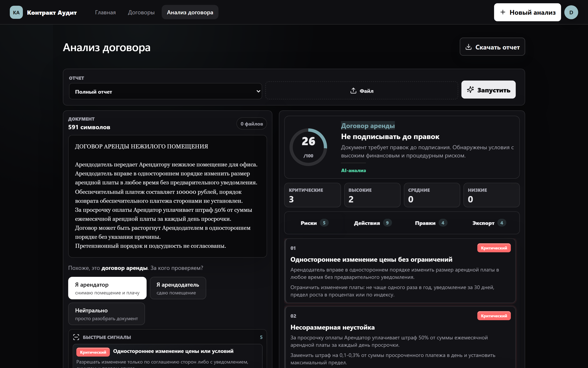
Task: Click the Договор аренды highlighted title
Action: pos(368,126)
